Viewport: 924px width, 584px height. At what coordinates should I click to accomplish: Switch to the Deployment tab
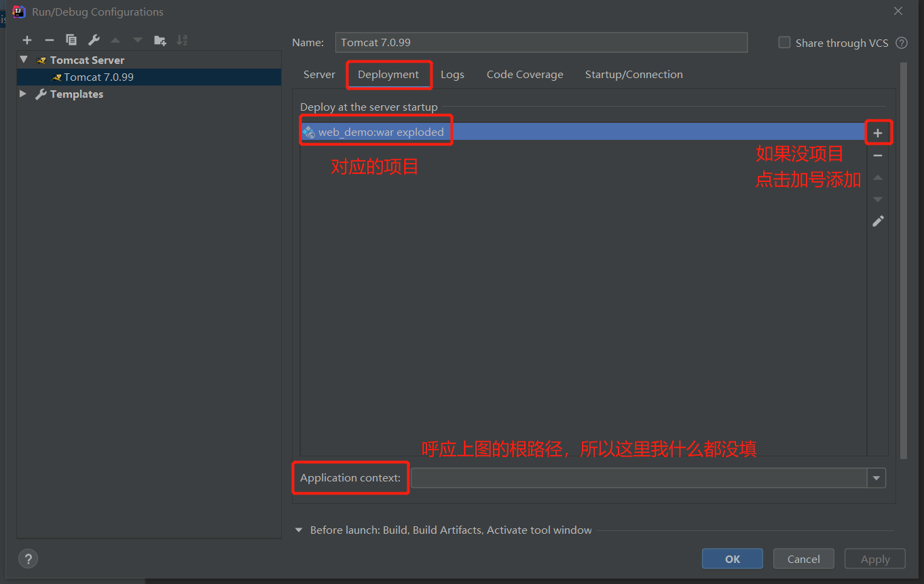[388, 75]
